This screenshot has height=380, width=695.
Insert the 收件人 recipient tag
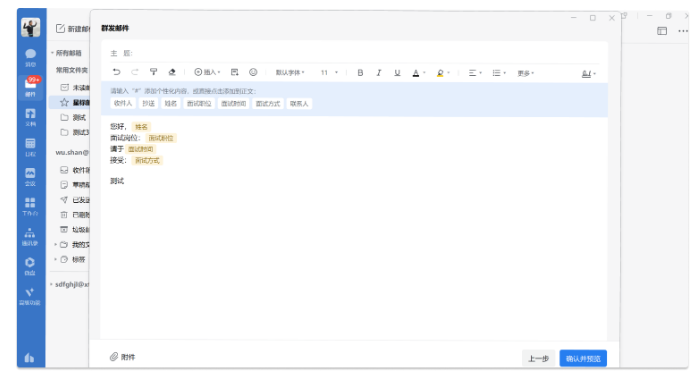(x=123, y=103)
